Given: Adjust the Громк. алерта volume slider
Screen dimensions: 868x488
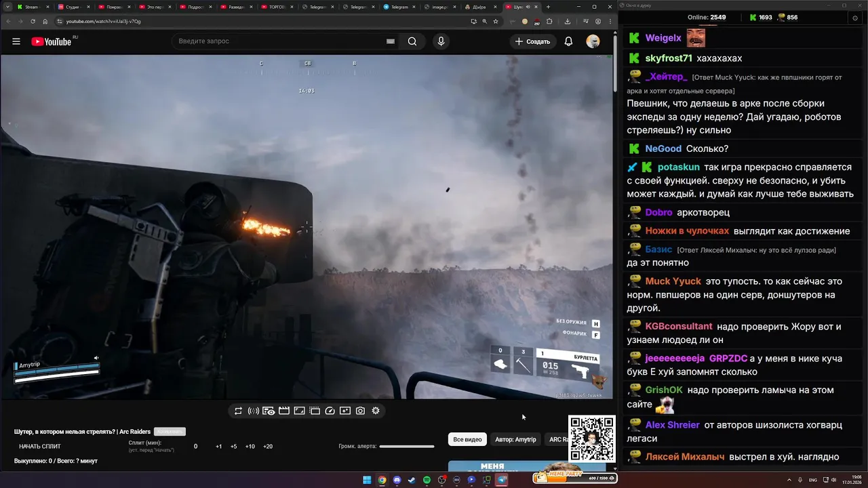Looking at the screenshot, I should pos(407,447).
